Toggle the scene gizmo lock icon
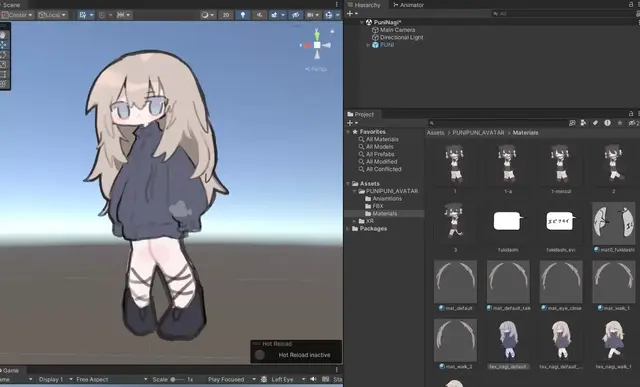The image size is (640, 387). click(x=332, y=31)
